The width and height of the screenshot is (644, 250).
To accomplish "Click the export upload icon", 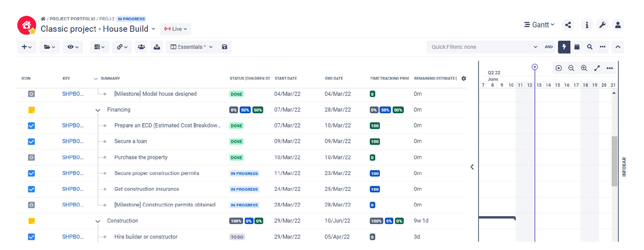I will 157,47.
